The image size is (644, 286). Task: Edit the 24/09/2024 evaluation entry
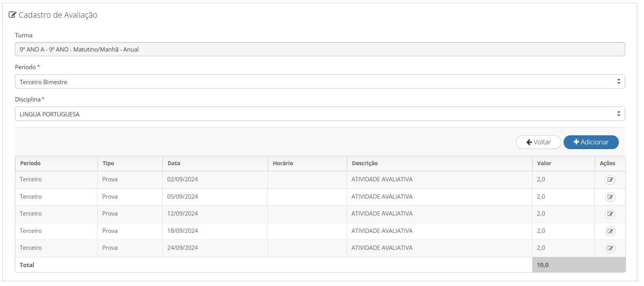click(610, 248)
